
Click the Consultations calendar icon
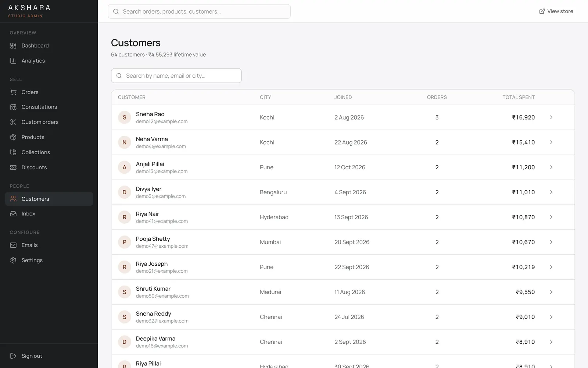[13, 107]
